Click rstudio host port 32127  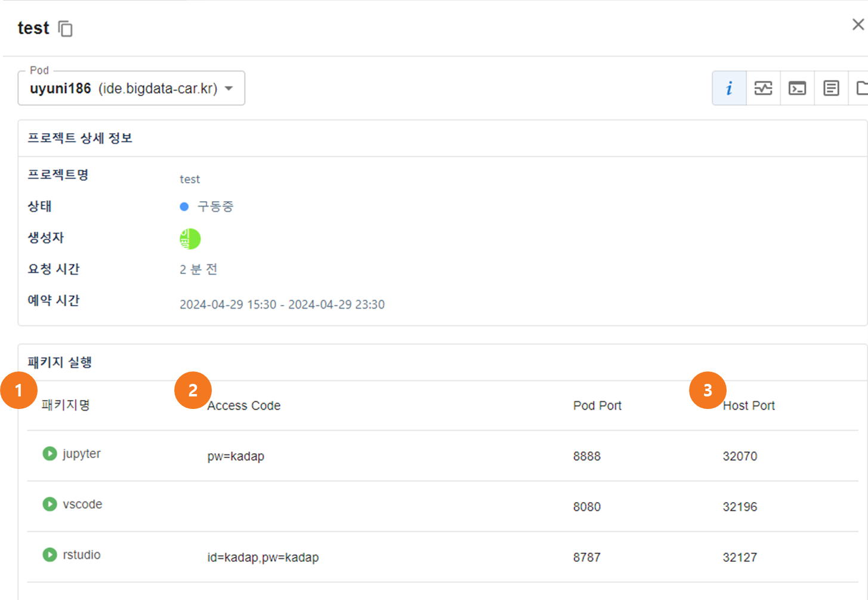[740, 558]
